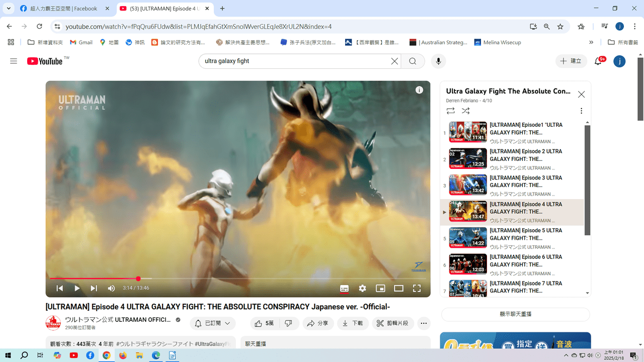644x362 pixels.
Task: Show video info card icon
Action: 419,90
